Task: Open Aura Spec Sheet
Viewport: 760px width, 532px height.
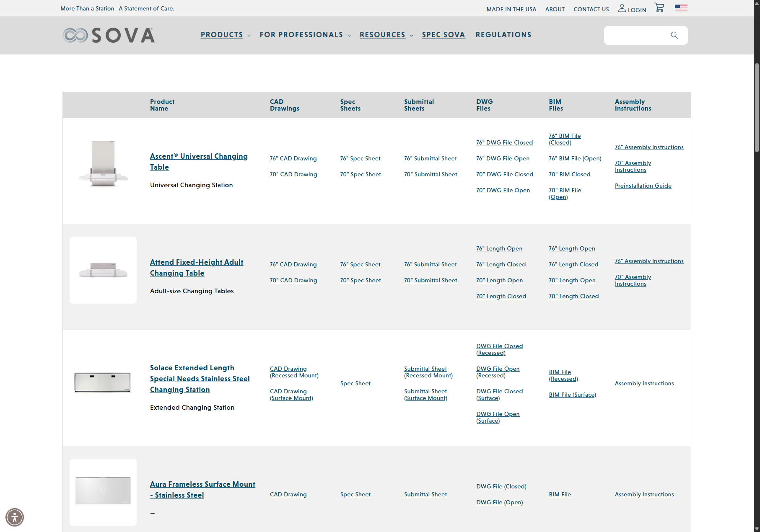Action: [355, 494]
